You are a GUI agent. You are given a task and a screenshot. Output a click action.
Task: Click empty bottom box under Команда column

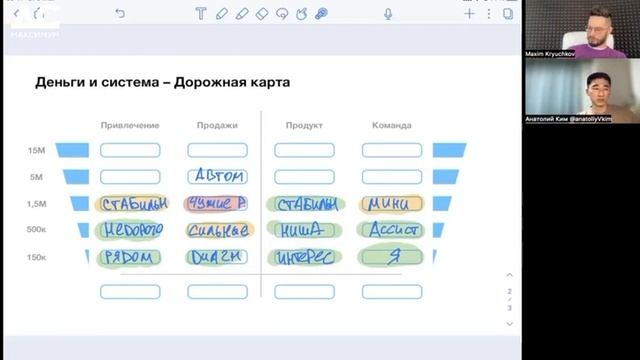(x=392, y=292)
